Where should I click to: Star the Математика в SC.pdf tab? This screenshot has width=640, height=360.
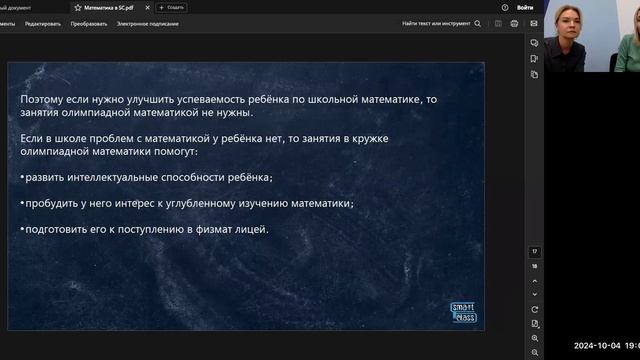(x=78, y=8)
